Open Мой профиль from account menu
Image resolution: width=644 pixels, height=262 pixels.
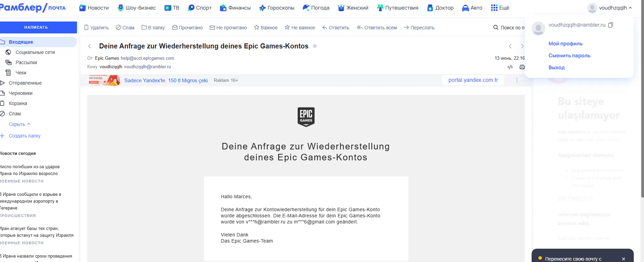point(565,44)
